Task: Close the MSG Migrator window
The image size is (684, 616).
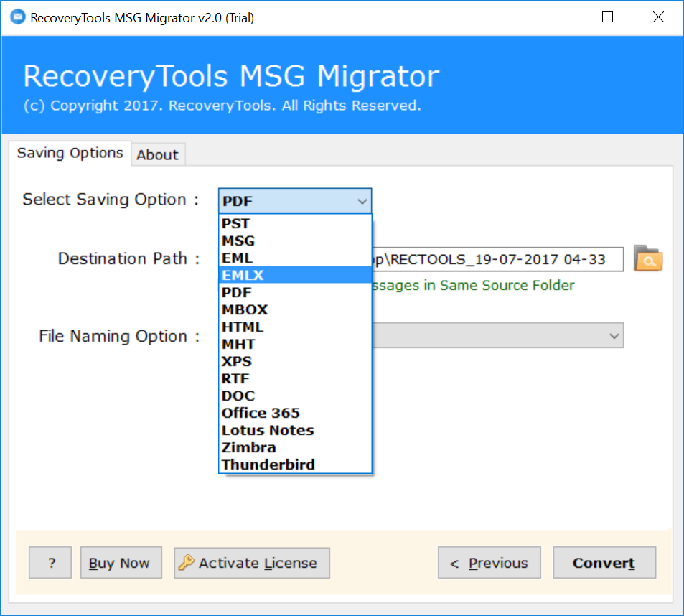Action: pos(658,17)
